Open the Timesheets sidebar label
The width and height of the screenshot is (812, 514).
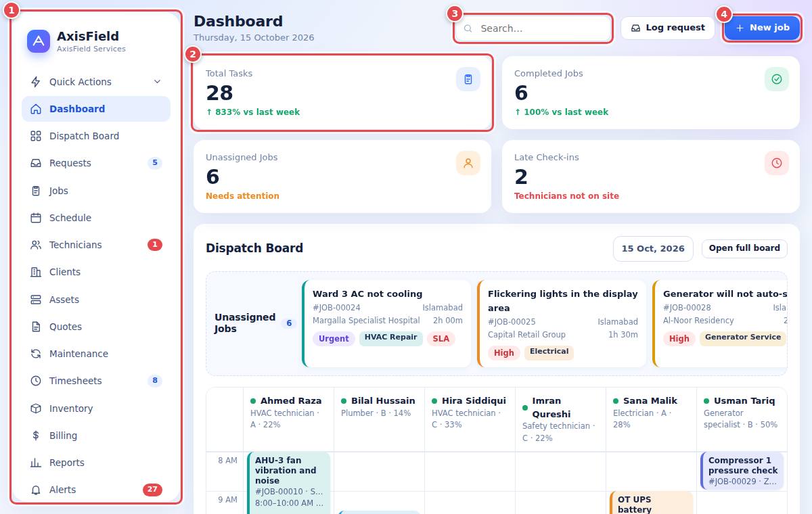pos(76,381)
